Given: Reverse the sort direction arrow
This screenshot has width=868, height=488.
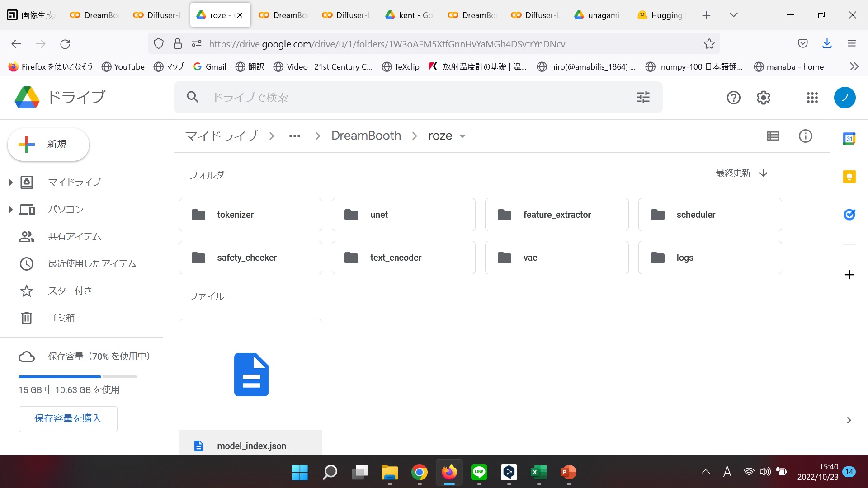Looking at the screenshot, I should (764, 173).
